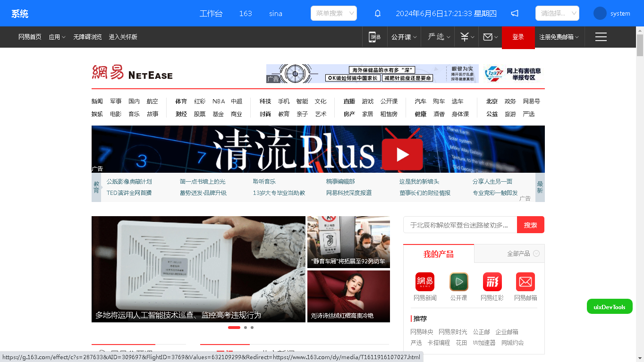Click the 进入关怀版 link
This screenshot has width=644, height=362.
(x=123, y=37)
